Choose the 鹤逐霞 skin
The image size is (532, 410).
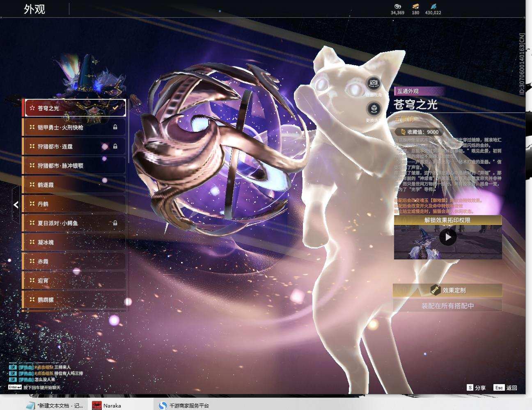[x=74, y=185]
